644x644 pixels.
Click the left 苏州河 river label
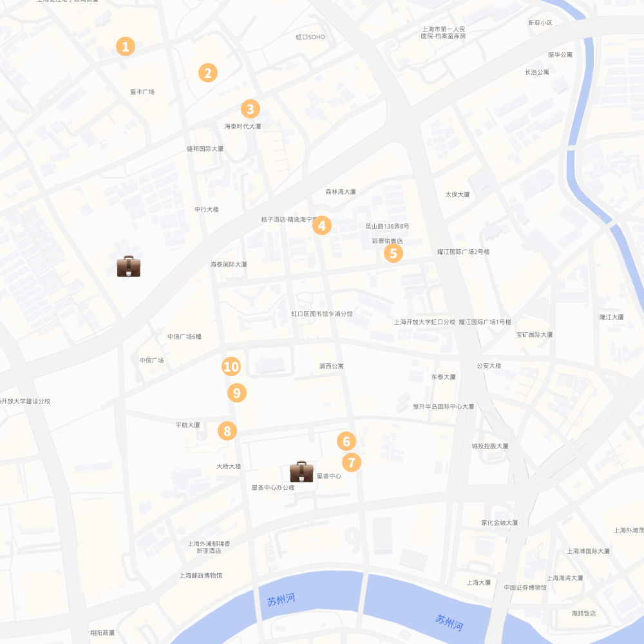coord(281,600)
